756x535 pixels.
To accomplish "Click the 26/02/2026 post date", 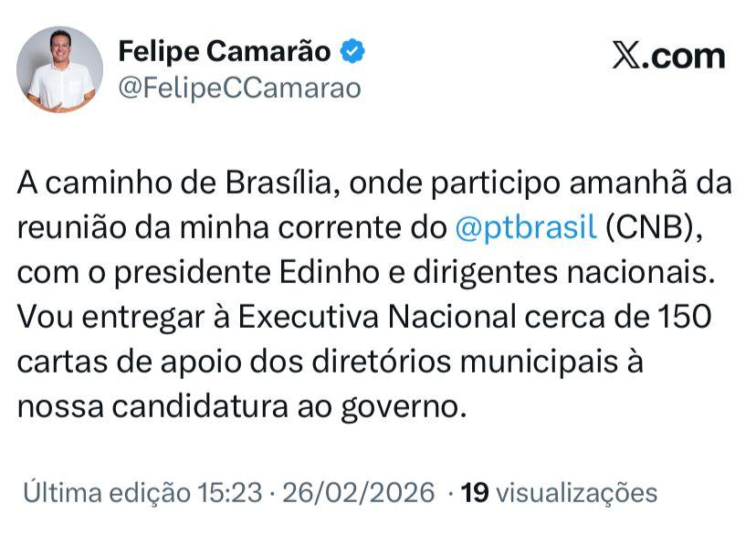I will coord(358,493).
